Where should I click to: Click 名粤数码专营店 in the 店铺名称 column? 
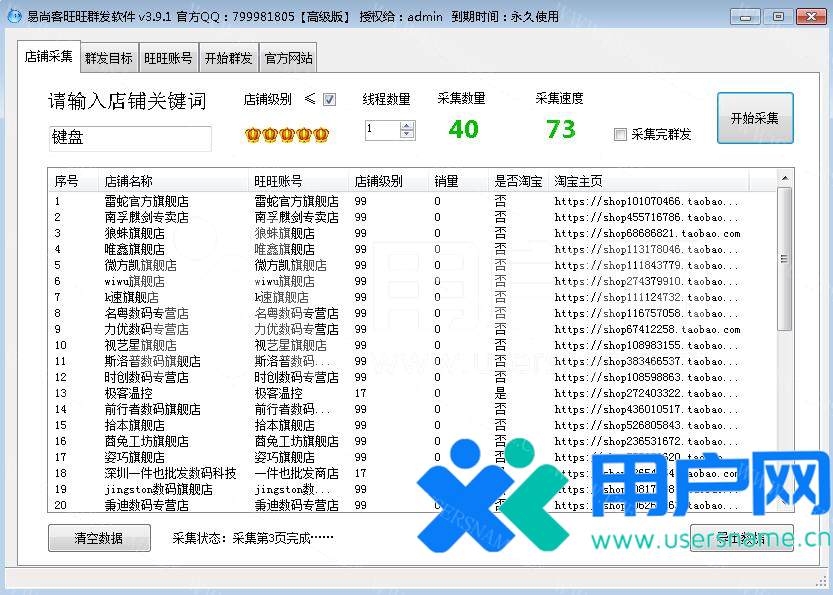click(x=146, y=313)
